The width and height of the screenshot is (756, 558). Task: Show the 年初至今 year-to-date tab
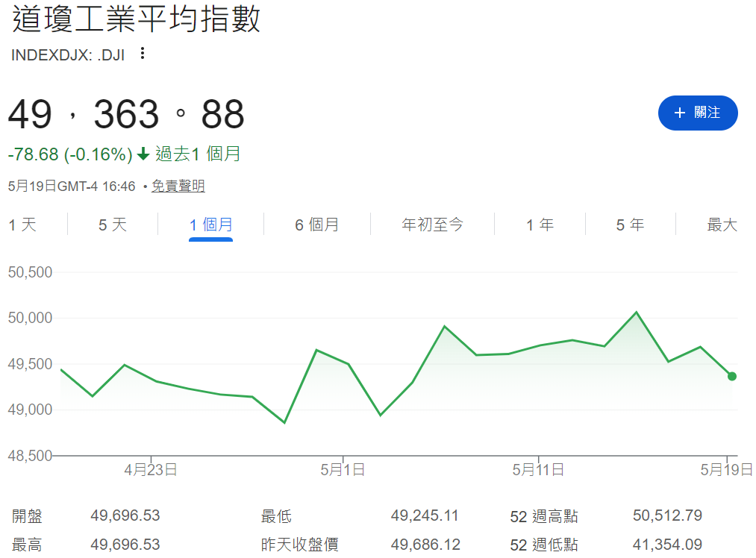pyautogui.click(x=433, y=225)
